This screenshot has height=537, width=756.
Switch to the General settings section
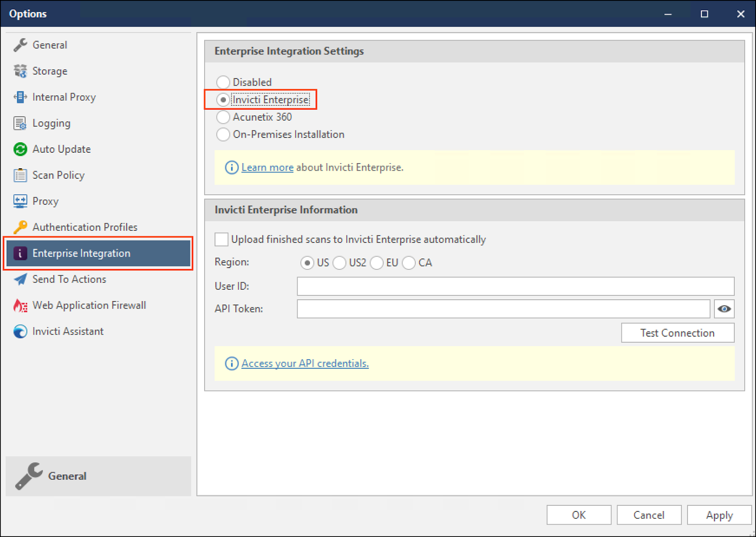pyautogui.click(x=50, y=44)
